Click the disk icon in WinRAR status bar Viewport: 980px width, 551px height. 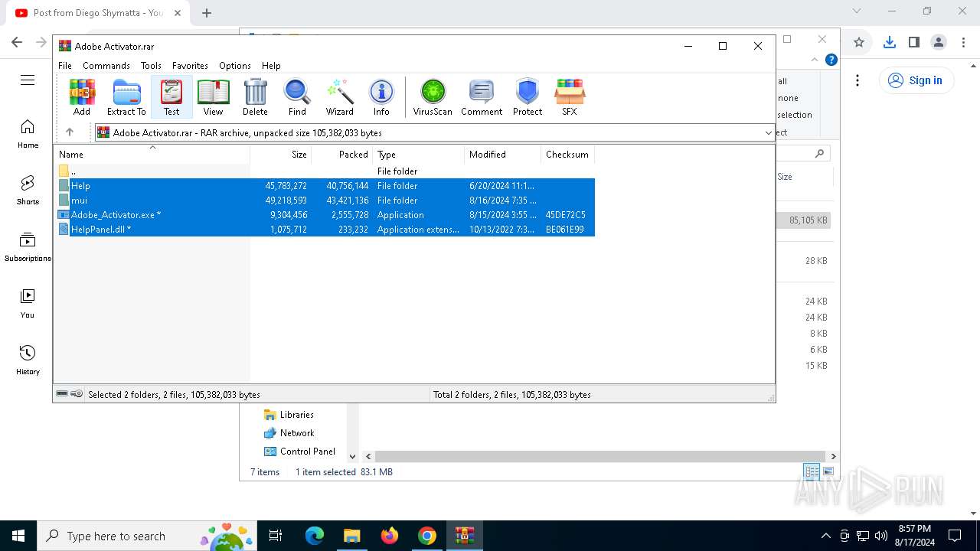pyautogui.click(x=62, y=394)
